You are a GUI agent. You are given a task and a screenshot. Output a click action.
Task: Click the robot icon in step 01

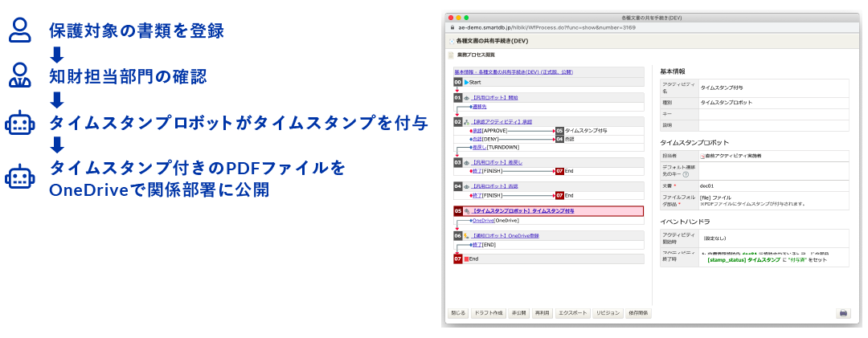(x=466, y=97)
